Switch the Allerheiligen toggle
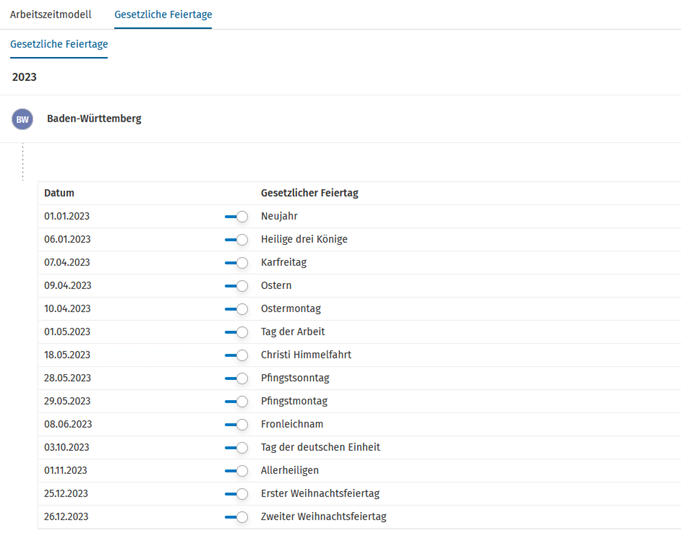Viewport: 681px width, 541px height. click(236, 471)
